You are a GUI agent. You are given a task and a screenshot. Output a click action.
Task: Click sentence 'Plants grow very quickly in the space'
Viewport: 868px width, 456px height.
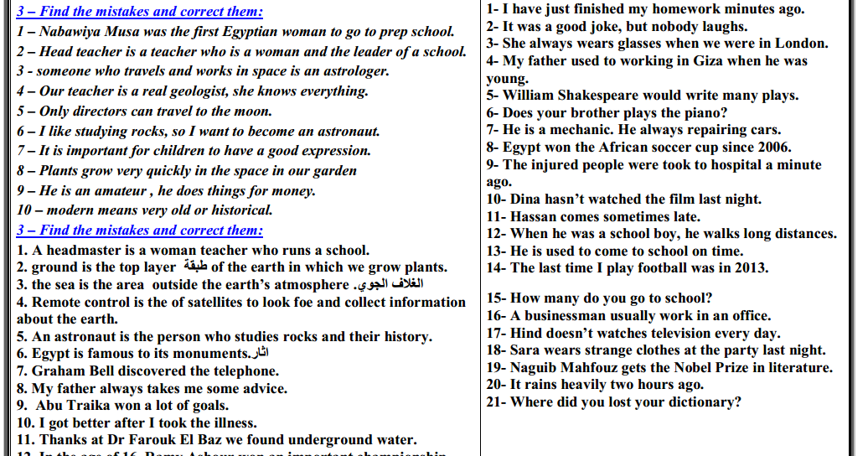tap(187, 171)
